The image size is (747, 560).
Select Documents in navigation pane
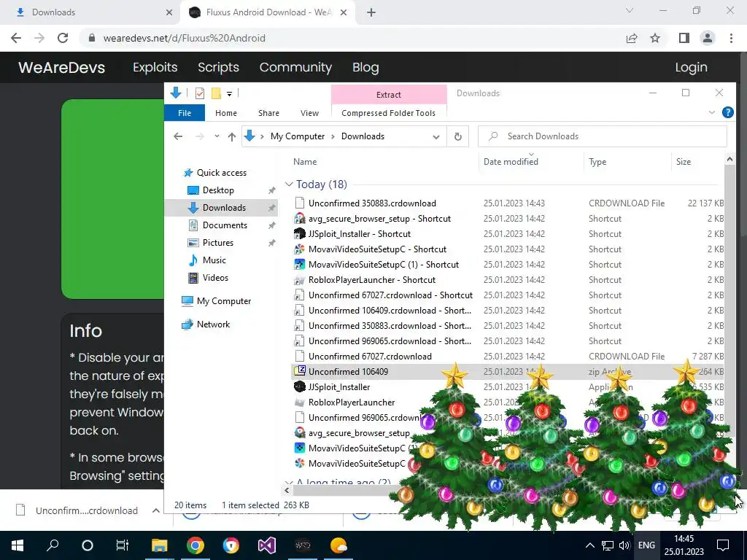click(x=225, y=225)
